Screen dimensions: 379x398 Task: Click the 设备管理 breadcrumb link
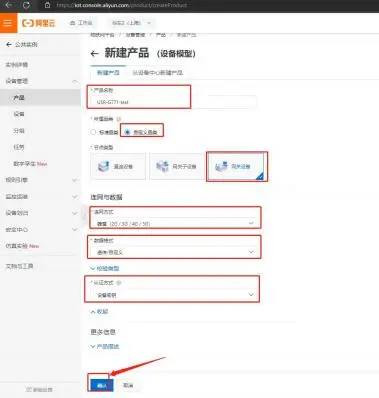tap(135, 35)
